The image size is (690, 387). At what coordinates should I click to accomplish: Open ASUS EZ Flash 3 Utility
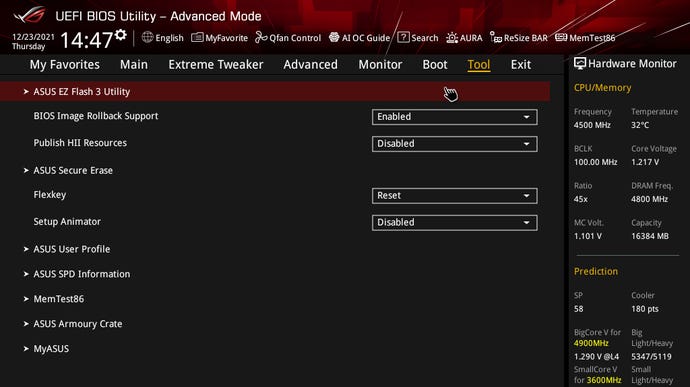[x=275, y=92]
